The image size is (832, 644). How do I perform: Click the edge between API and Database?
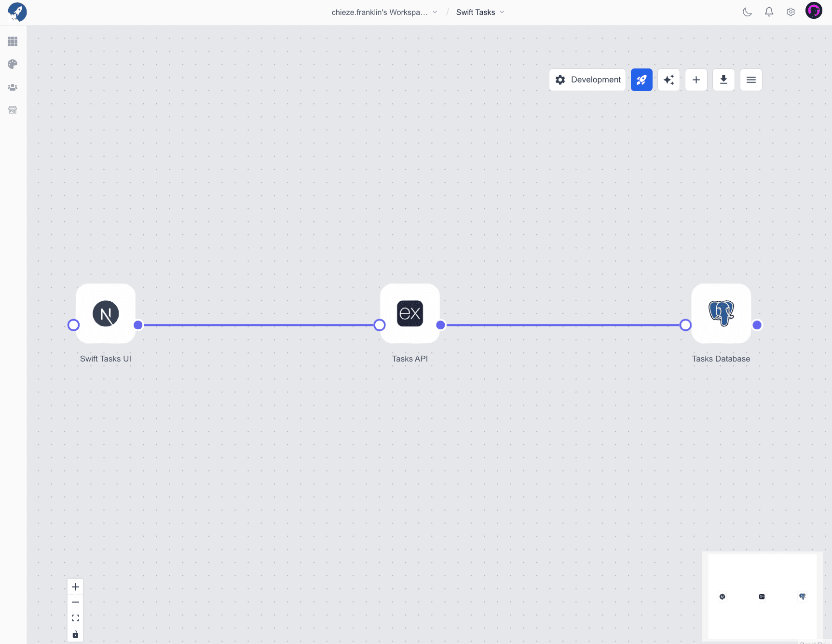[x=562, y=325]
